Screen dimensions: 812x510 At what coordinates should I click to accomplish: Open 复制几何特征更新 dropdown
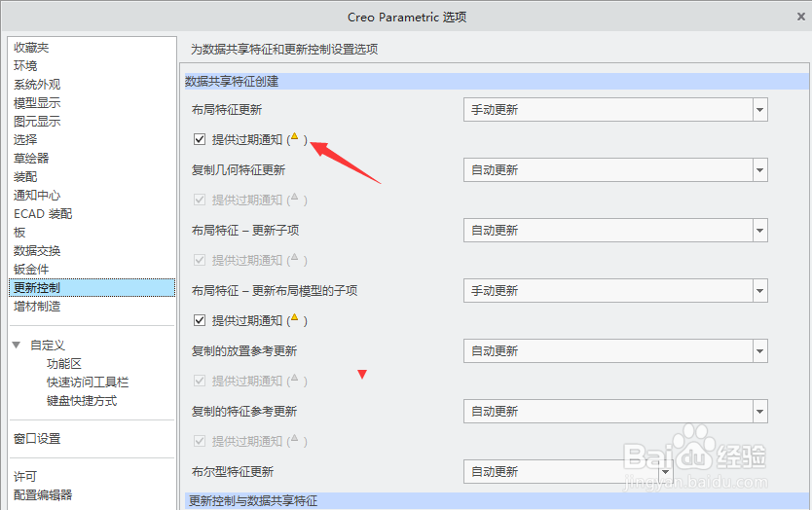tap(615, 169)
